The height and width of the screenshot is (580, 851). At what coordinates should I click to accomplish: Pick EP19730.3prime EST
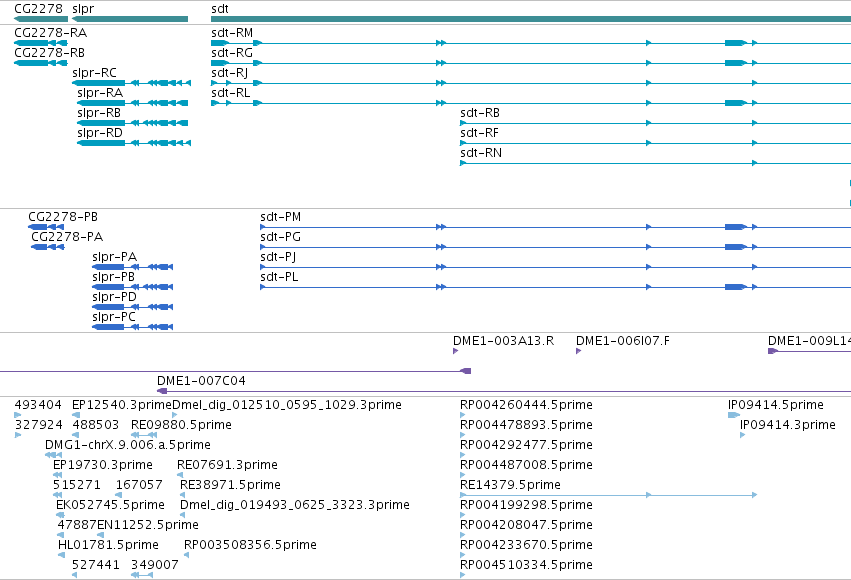click(58, 475)
